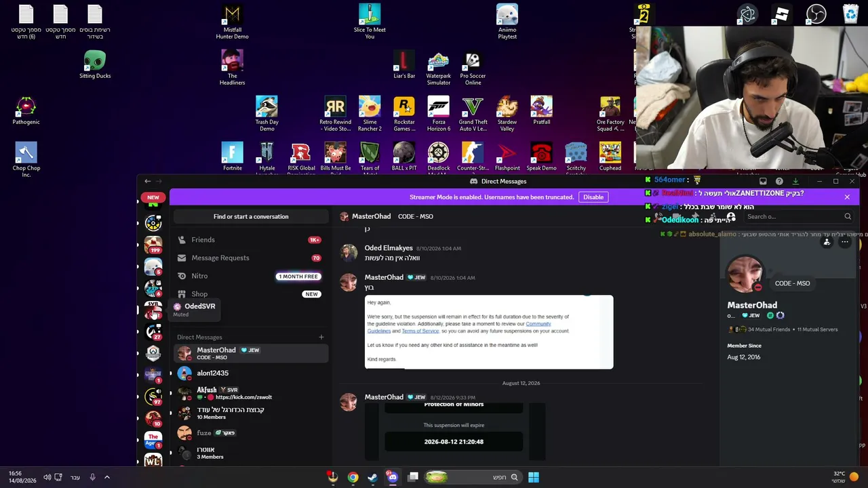Viewport: 868px width, 488px height.
Task: Open Google Chrome from the taskbar
Action: [x=353, y=477]
